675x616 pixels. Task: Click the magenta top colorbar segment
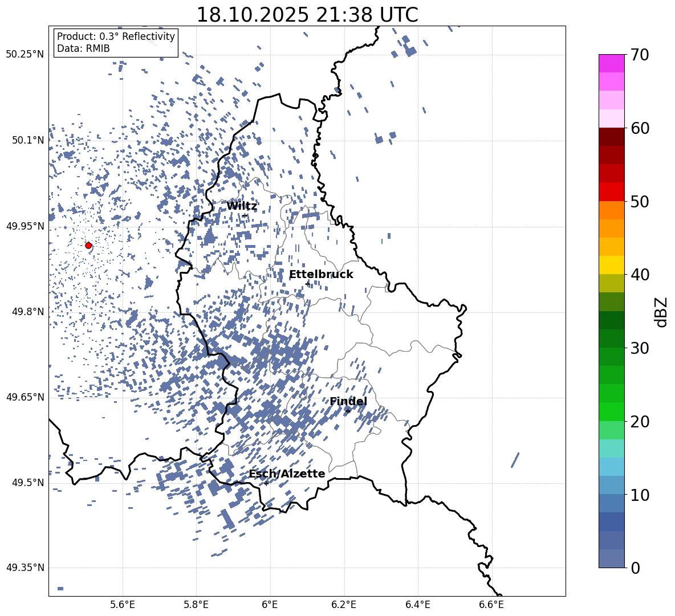(x=611, y=63)
